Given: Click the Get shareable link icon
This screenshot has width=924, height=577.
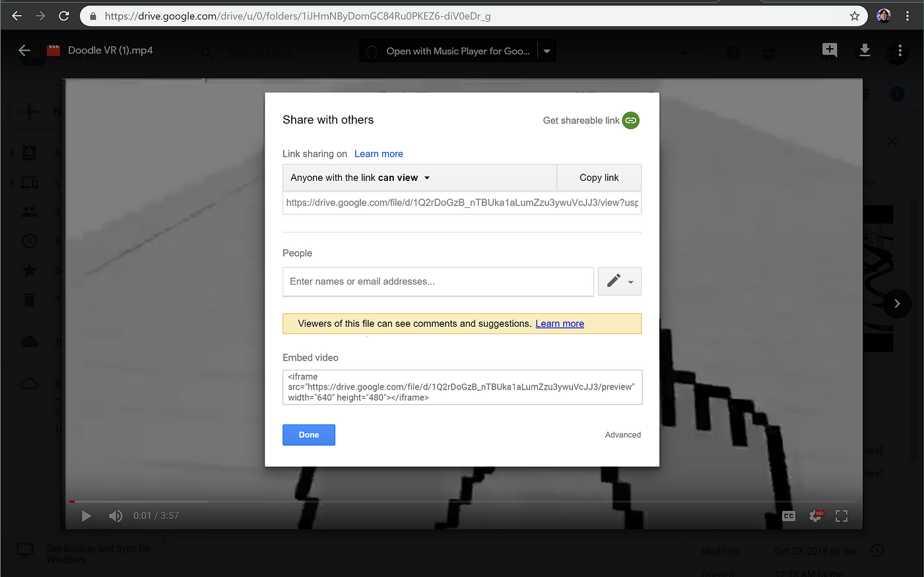Looking at the screenshot, I should click(630, 120).
